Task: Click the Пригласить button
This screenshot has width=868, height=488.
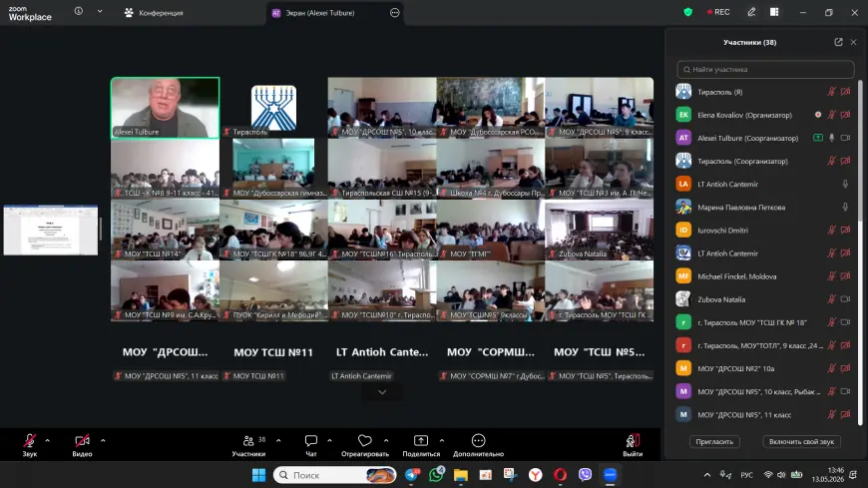Action: [714, 441]
